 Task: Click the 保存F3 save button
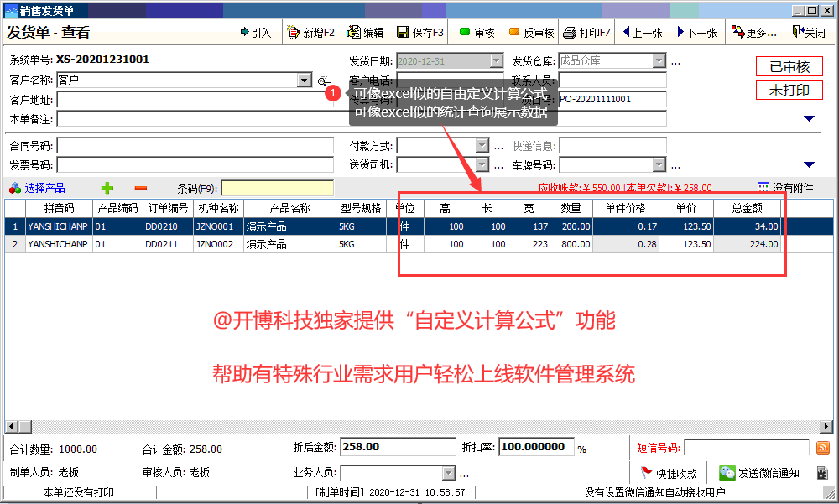click(x=420, y=33)
